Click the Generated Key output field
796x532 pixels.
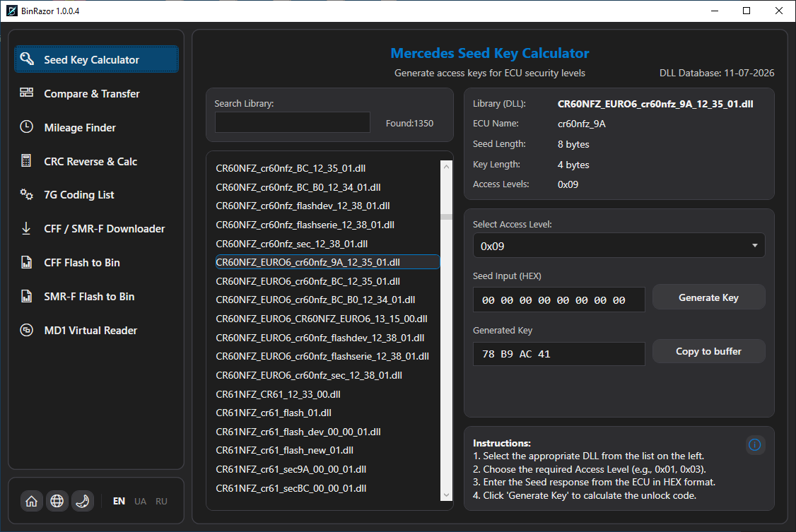click(x=559, y=353)
